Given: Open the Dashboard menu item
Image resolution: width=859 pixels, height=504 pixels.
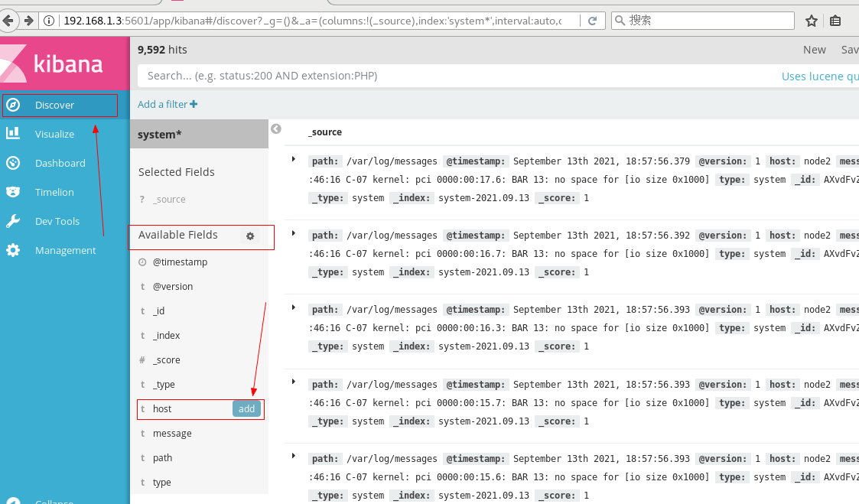Looking at the screenshot, I should tap(65, 163).
